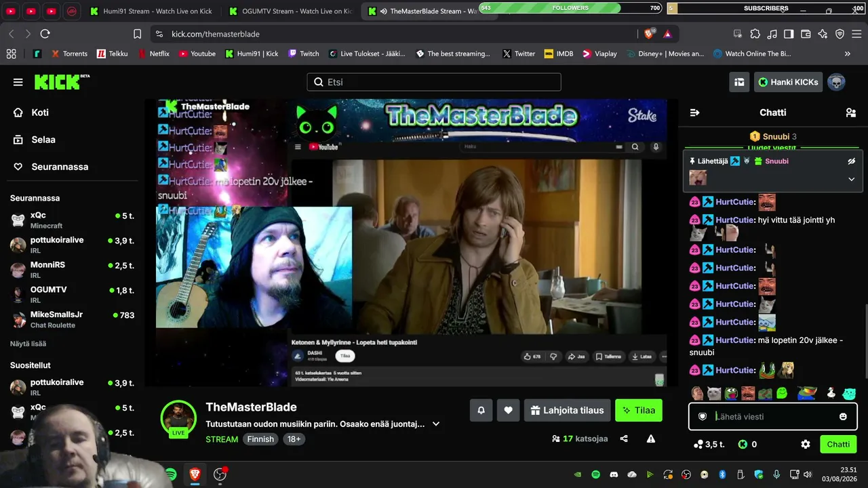The width and height of the screenshot is (868, 488).
Task: Click the Brave Shields lion icon
Action: coord(650,34)
